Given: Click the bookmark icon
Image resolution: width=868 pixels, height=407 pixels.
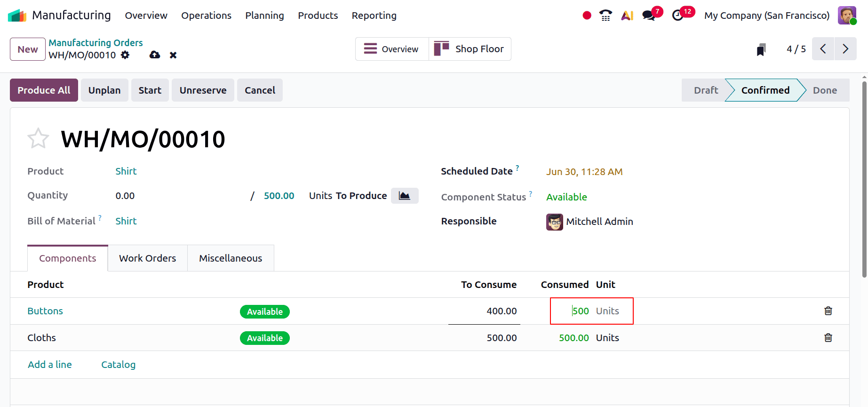Looking at the screenshot, I should 761,49.
